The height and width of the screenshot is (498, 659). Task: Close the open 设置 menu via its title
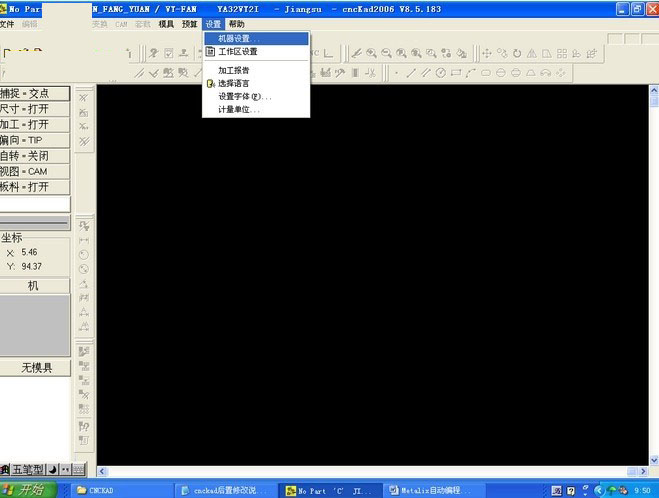(x=214, y=24)
